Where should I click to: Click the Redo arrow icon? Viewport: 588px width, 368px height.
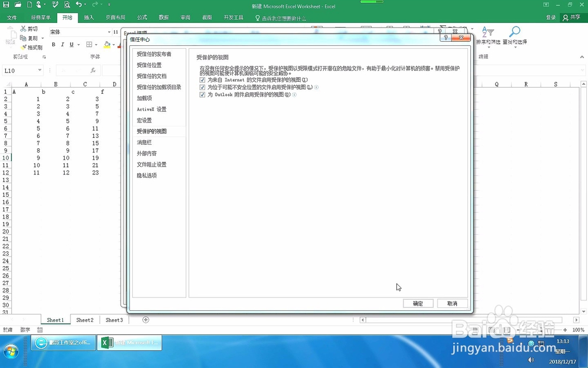coord(95,5)
